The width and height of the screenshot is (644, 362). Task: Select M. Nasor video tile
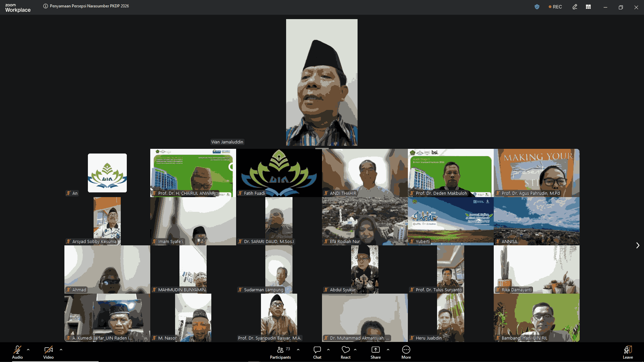tap(193, 318)
